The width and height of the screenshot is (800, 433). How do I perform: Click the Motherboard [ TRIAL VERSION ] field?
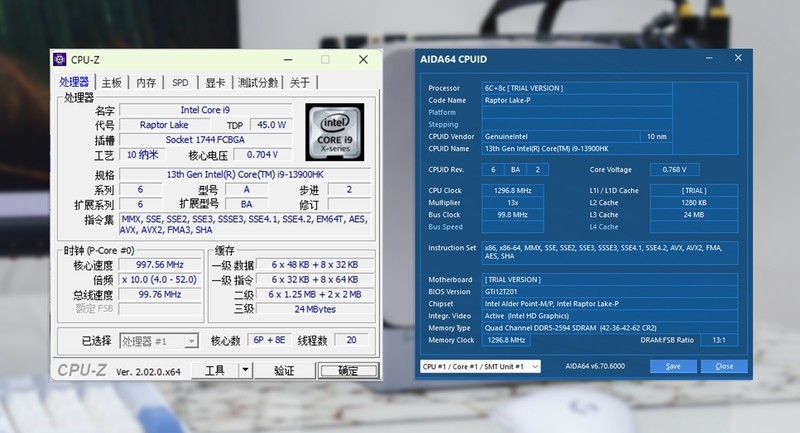[610, 279]
